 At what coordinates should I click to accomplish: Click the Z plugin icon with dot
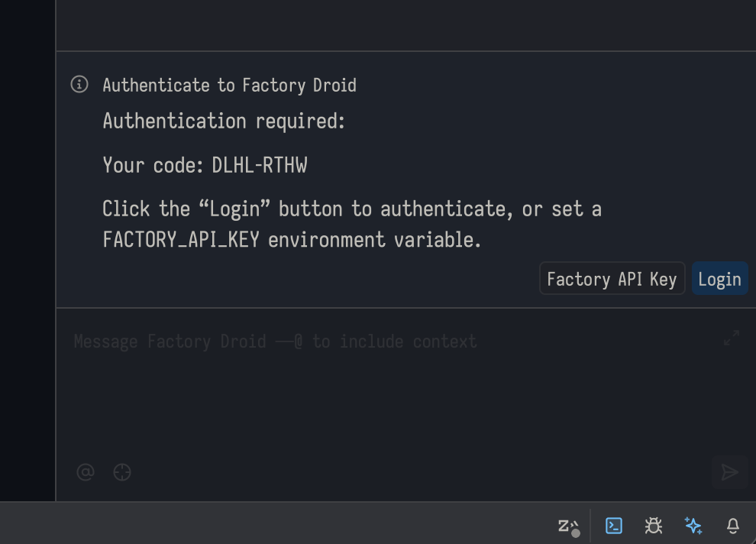pyautogui.click(x=568, y=526)
